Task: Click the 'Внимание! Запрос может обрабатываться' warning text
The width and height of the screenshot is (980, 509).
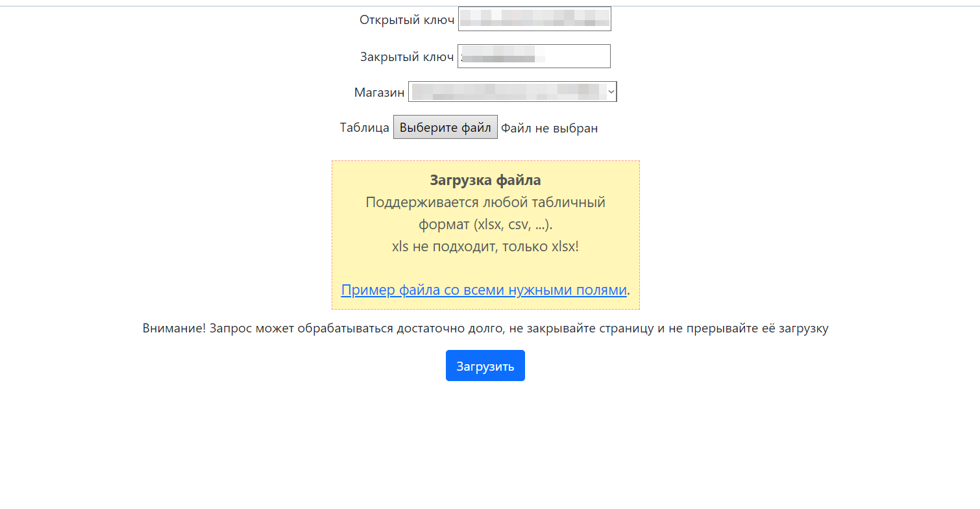Action: click(485, 329)
